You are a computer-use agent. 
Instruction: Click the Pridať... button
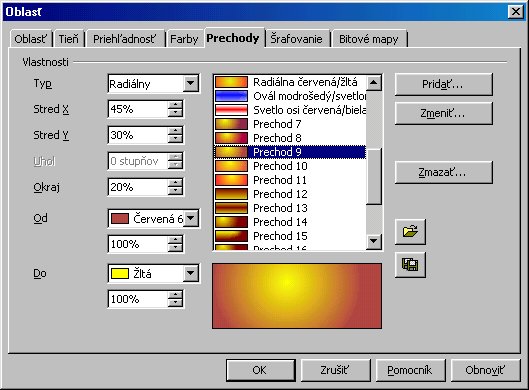(444, 84)
